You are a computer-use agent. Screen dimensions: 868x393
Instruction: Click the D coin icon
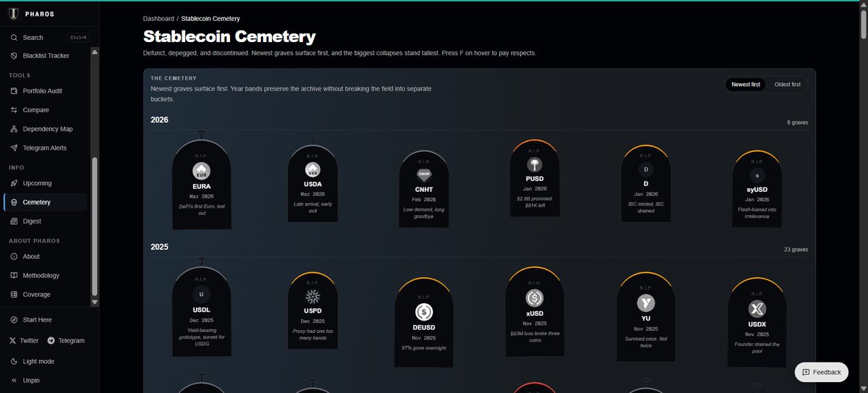tap(646, 169)
